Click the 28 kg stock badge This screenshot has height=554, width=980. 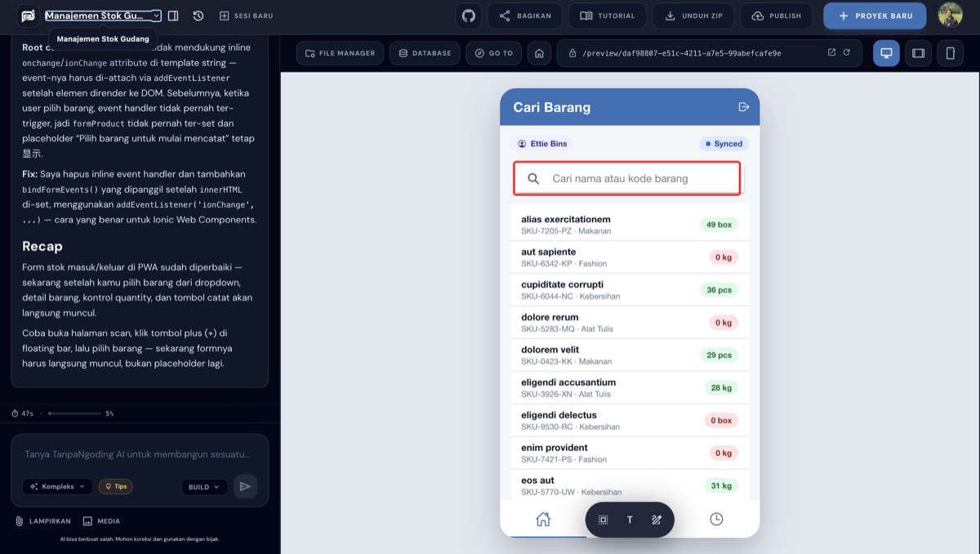(721, 388)
